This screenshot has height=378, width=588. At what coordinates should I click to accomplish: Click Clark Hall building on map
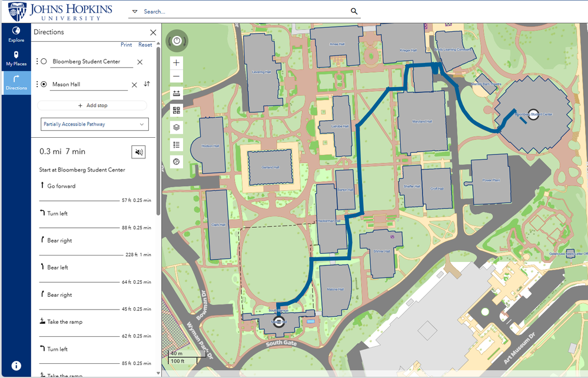[x=218, y=225]
